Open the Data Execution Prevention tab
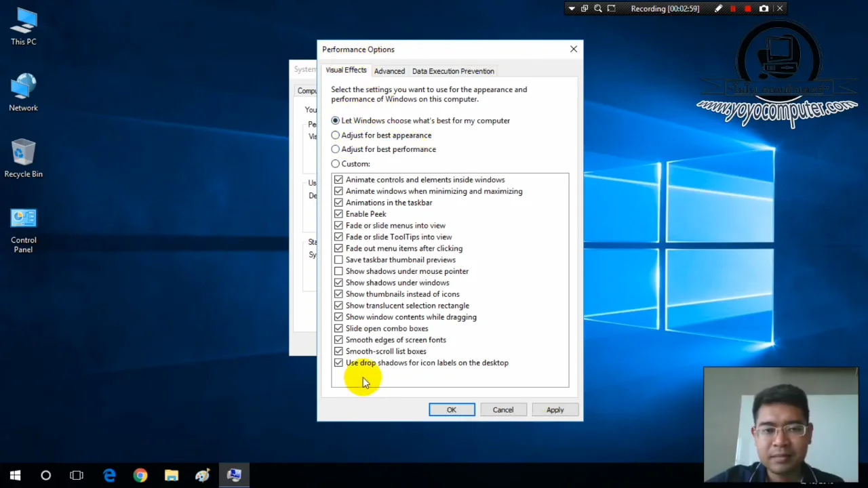Image resolution: width=868 pixels, height=488 pixels. [x=453, y=70]
